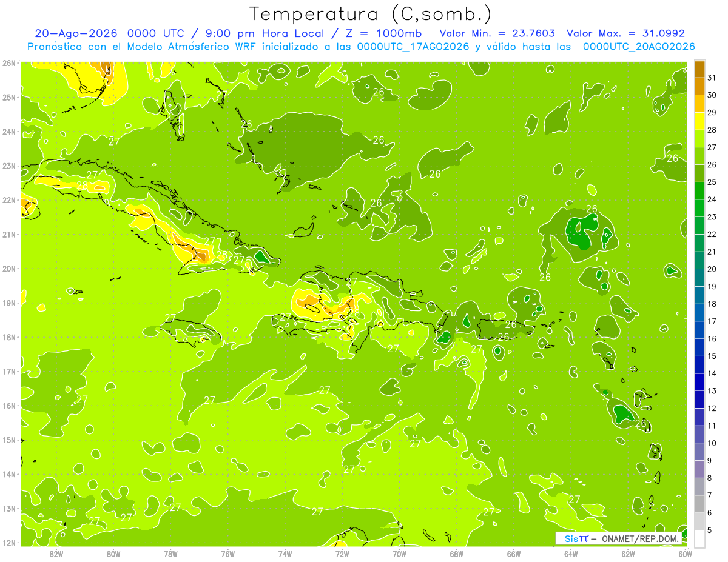Click the '66W' longitude axis label
Viewport: 728px width, 562px height.
[514, 553]
